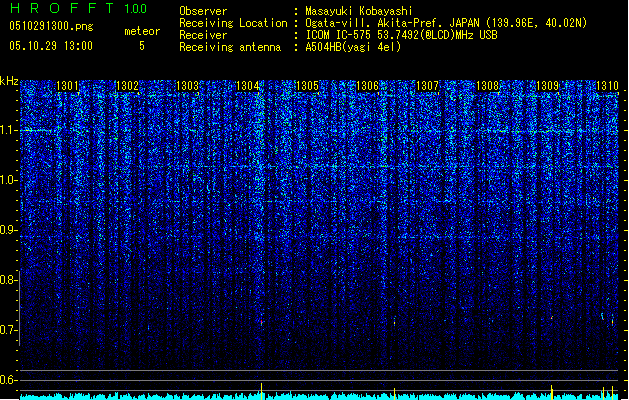Click the red meteor echo near 1304

(262, 322)
